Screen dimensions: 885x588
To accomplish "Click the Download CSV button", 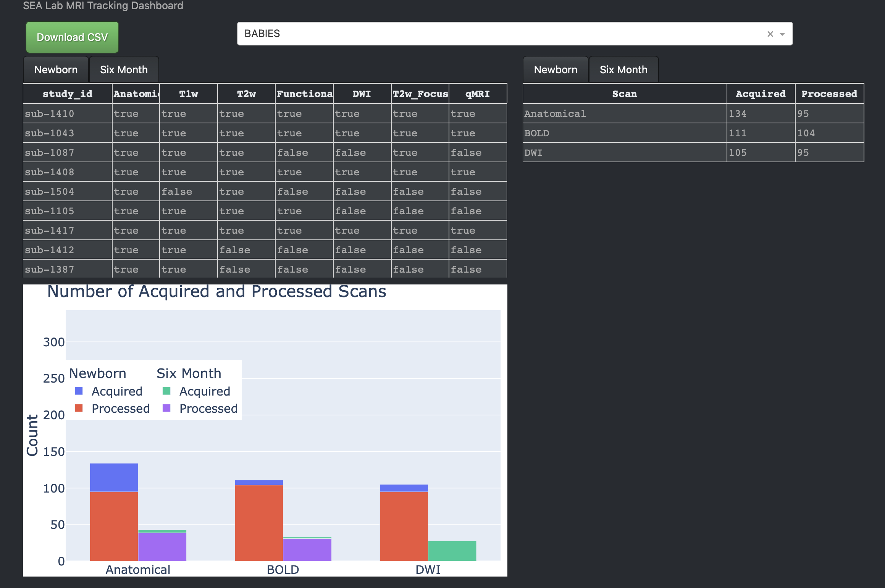I will pos(72,37).
